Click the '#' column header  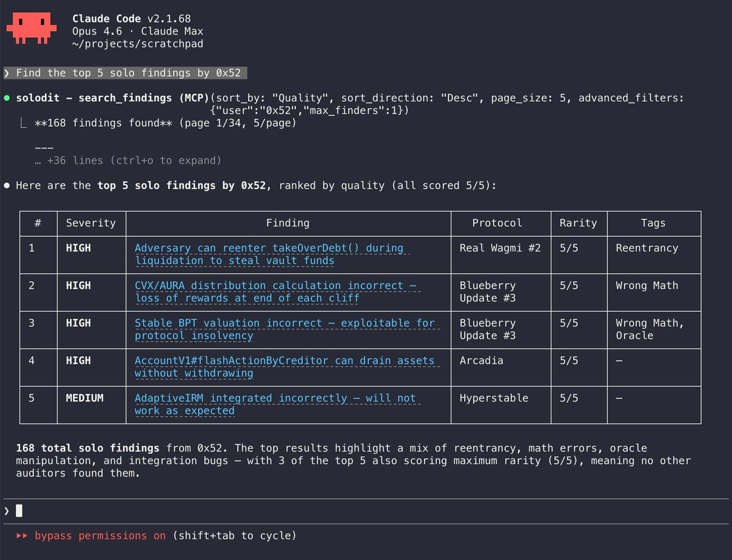click(38, 223)
